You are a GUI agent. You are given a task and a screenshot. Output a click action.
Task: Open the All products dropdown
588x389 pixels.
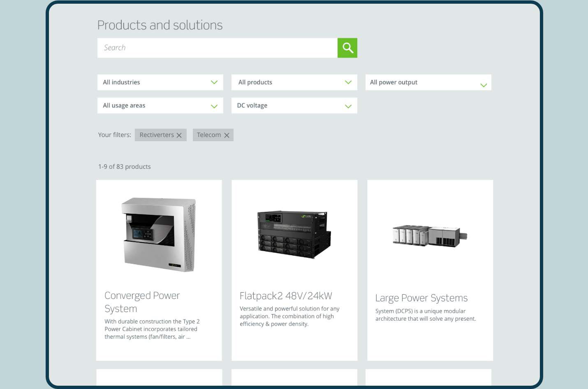pos(294,82)
